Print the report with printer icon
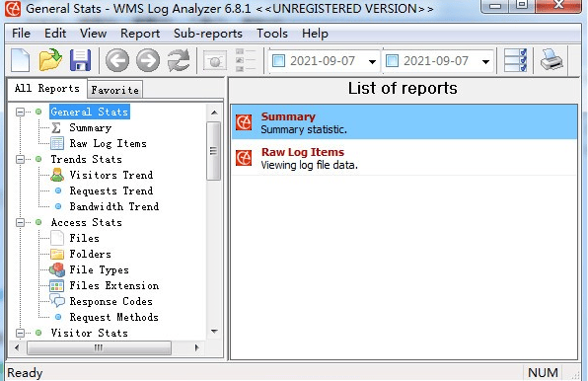 551,60
